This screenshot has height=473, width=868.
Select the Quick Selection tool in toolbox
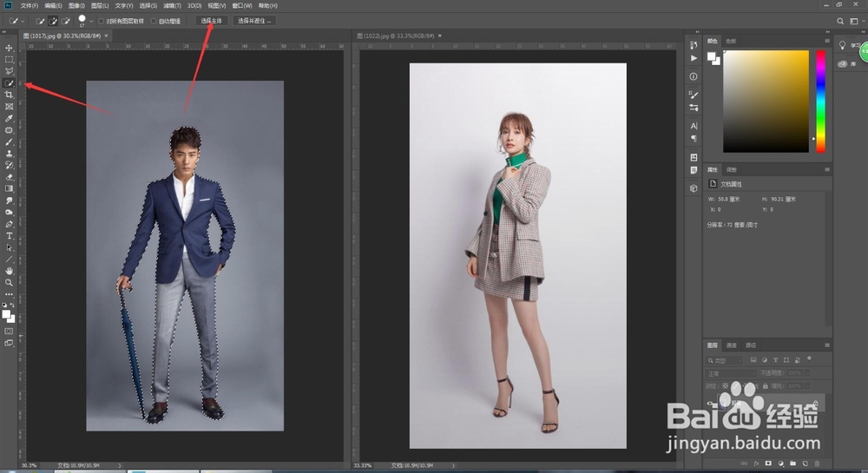coord(9,83)
